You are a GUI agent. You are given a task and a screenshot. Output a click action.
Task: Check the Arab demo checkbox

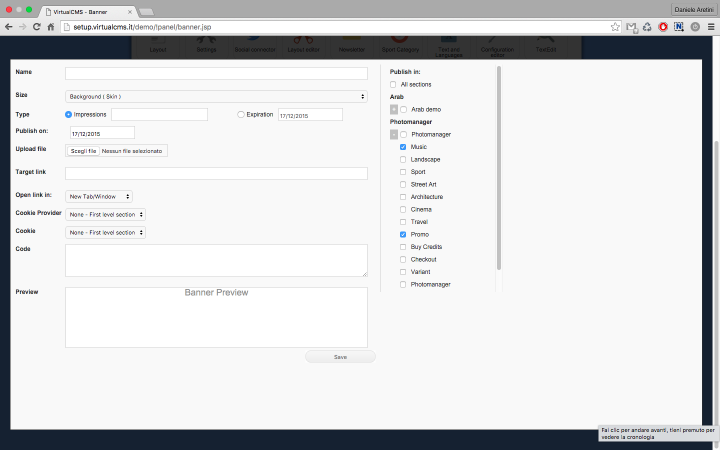point(403,109)
